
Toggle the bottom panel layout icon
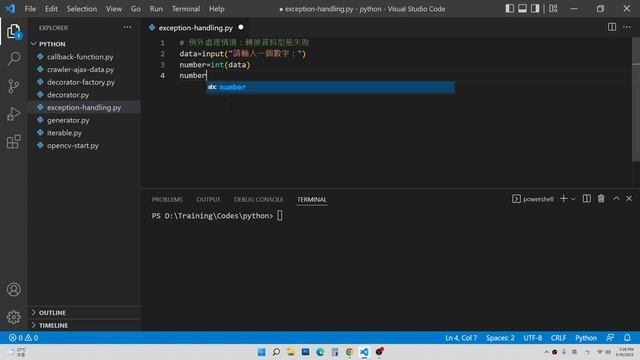[x=522, y=9]
